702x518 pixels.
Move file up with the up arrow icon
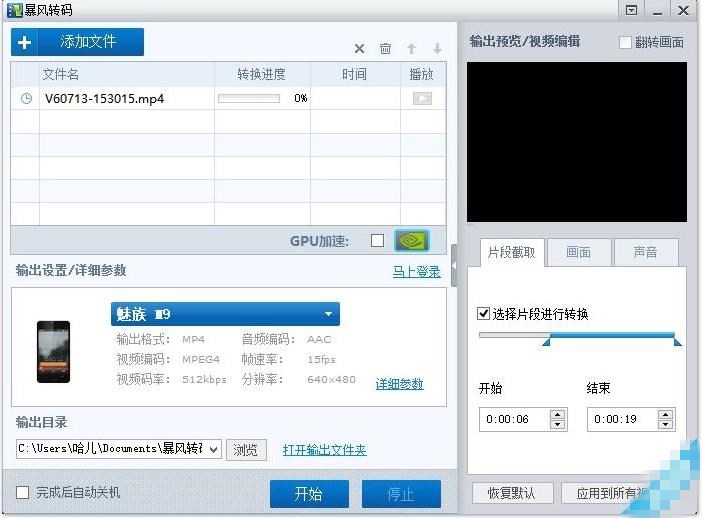coord(411,48)
